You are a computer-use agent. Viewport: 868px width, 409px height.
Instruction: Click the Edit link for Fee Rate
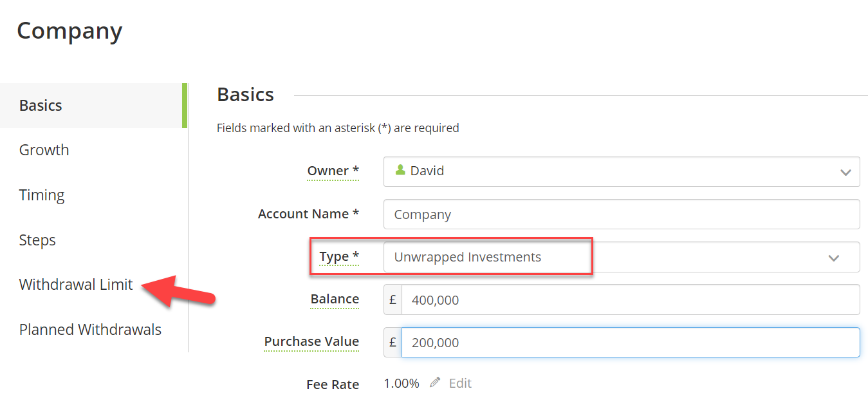tap(460, 383)
